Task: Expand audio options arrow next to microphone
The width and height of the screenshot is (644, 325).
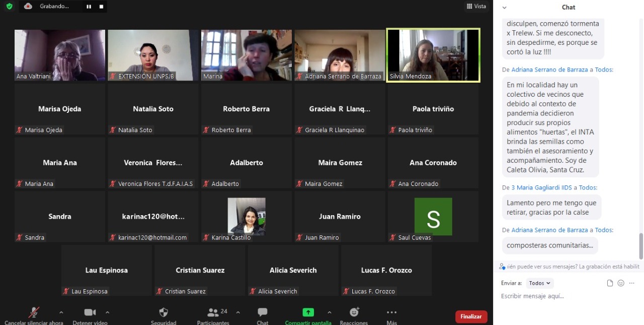Action: coord(61,312)
